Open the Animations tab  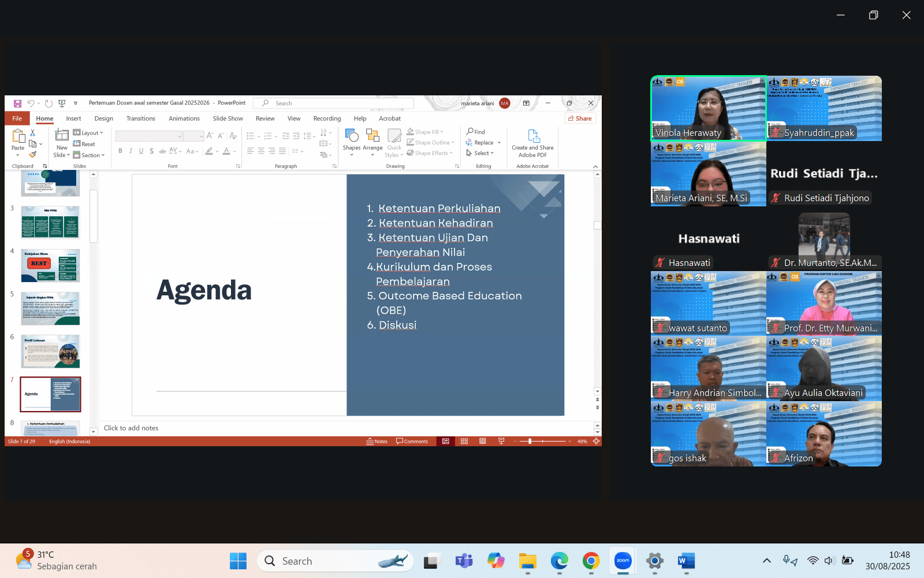(184, 118)
